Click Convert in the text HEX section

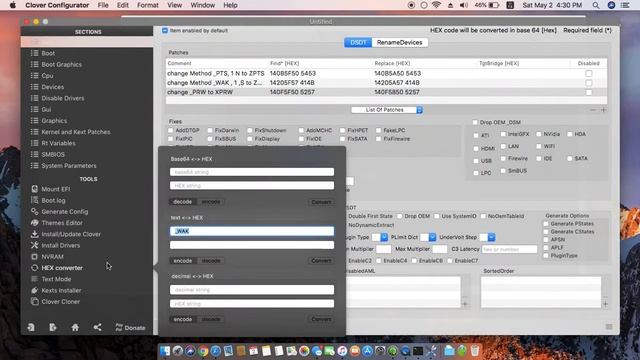tap(321, 260)
